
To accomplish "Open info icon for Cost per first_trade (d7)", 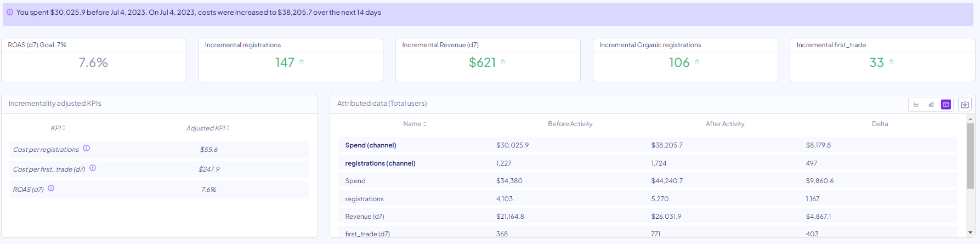I will tap(93, 168).
